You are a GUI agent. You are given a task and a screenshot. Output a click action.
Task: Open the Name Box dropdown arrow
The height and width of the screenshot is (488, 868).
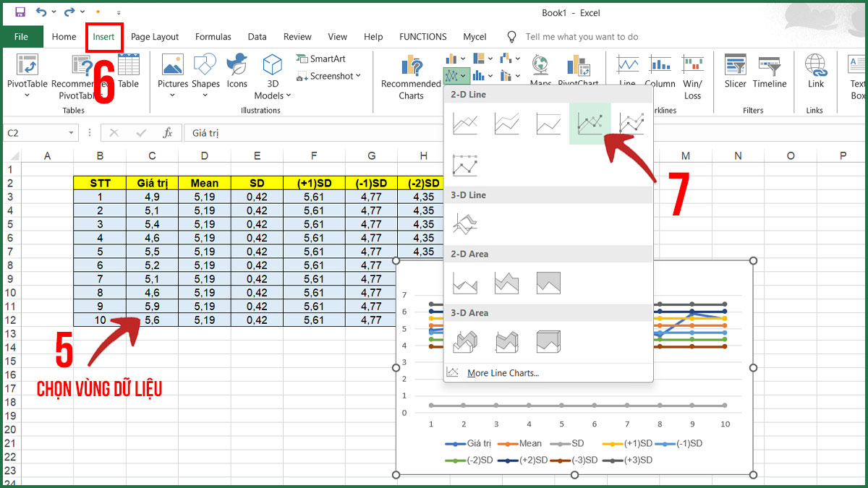(70, 133)
